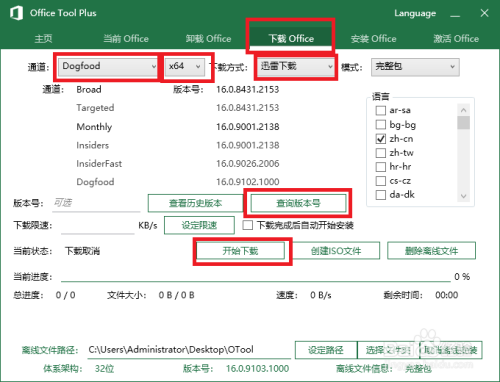Click the InsiderFast channel row
This screenshot has width=500, height=382.
[99, 163]
